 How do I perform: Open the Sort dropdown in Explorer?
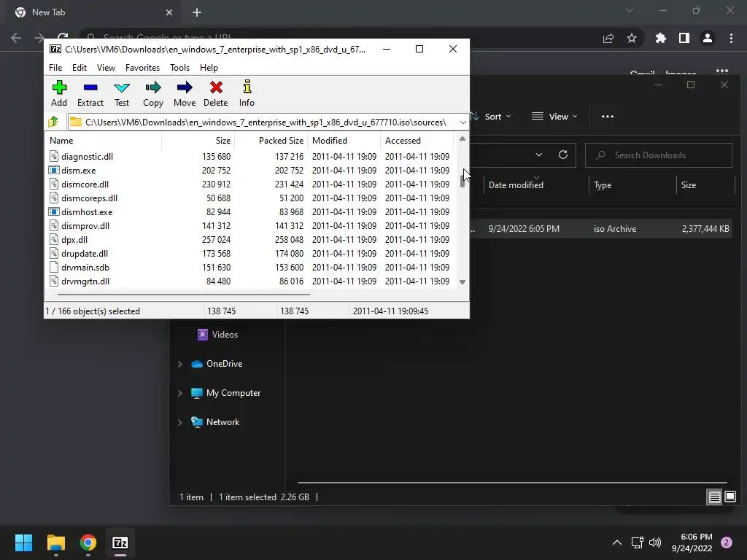[x=491, y=116]
